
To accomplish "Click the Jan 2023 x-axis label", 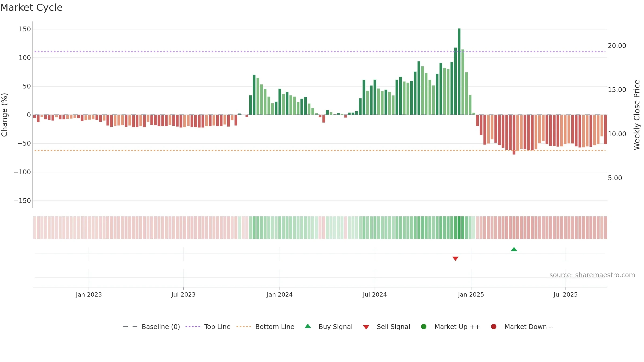I will pyautogui.click(x=89, y=295).
